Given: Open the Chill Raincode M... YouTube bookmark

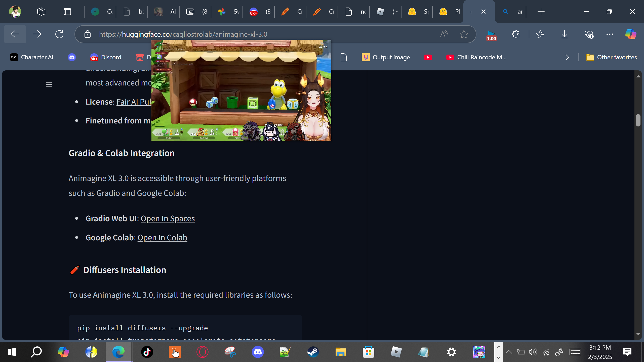Looking at the screenshot, I should (476, 57).
